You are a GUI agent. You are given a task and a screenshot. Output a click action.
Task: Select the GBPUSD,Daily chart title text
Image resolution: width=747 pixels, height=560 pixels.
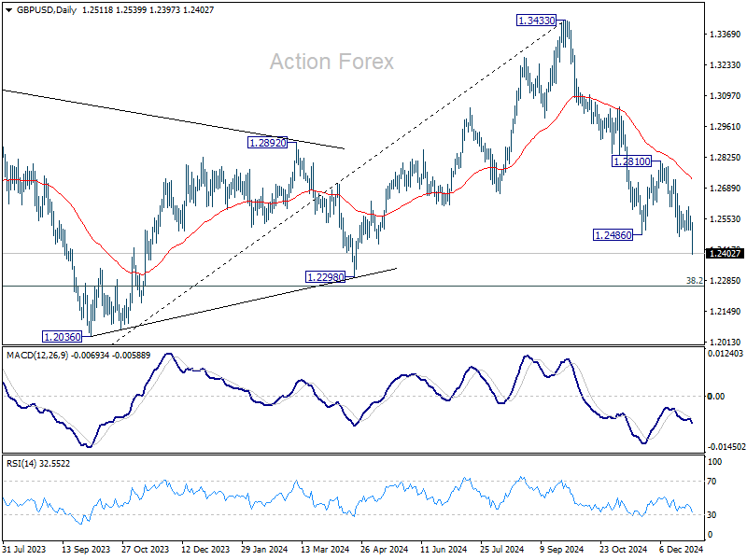[46, 10]
